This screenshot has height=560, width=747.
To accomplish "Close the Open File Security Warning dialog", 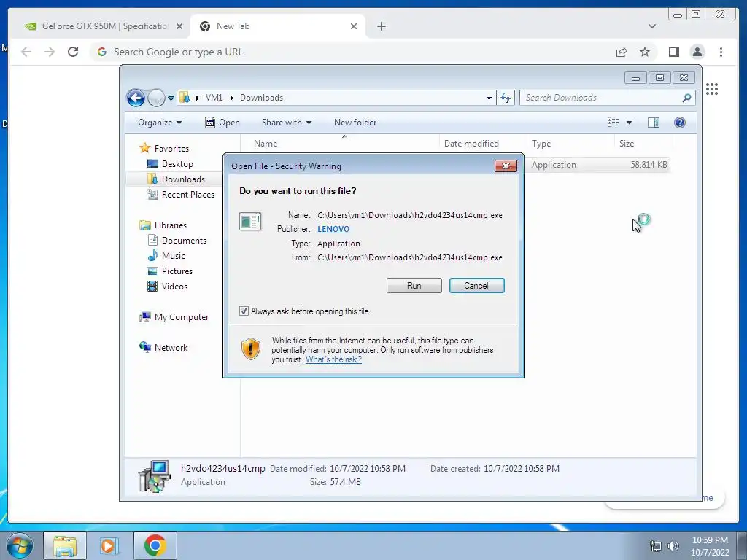I will coord(506,166).
